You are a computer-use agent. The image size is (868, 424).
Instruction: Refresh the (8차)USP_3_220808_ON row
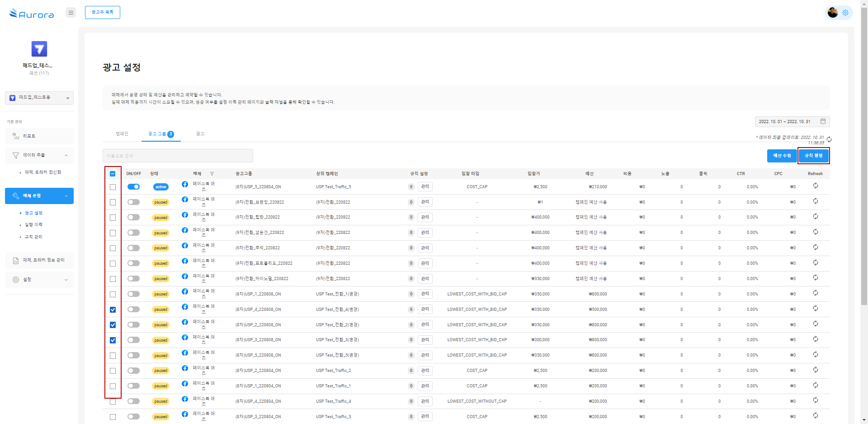(x=815, y=339)
